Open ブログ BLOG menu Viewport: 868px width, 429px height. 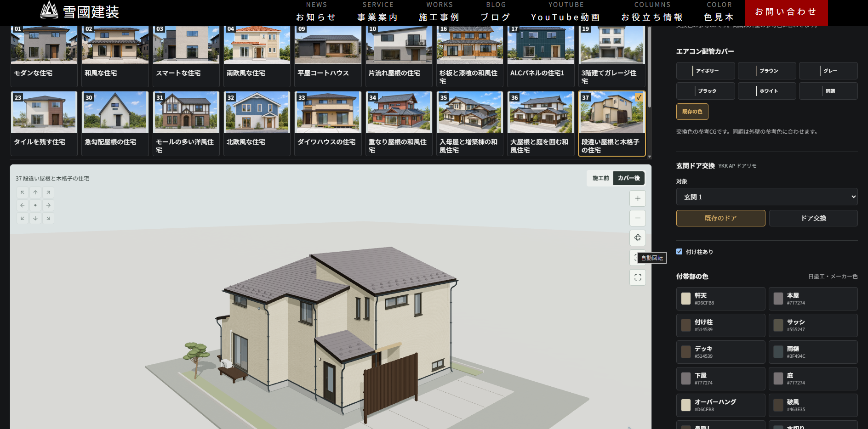coord(496,12)
